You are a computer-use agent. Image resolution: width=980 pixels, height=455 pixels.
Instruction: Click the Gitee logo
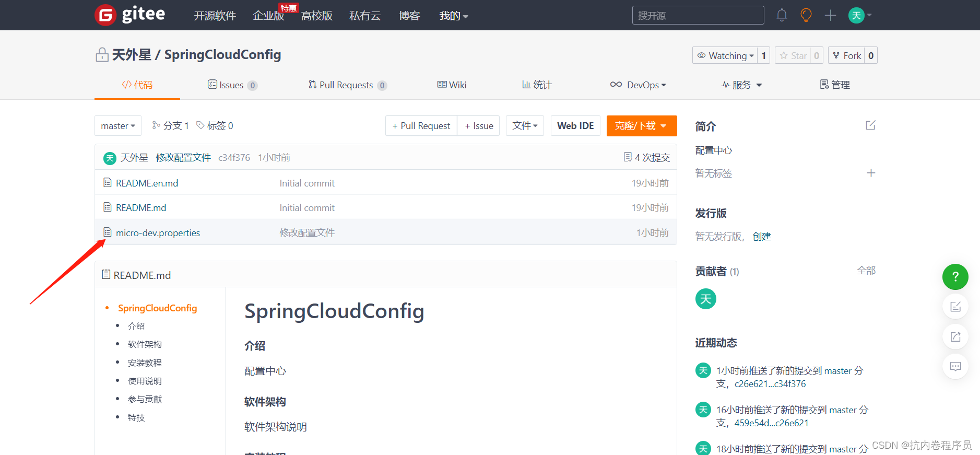130,15
